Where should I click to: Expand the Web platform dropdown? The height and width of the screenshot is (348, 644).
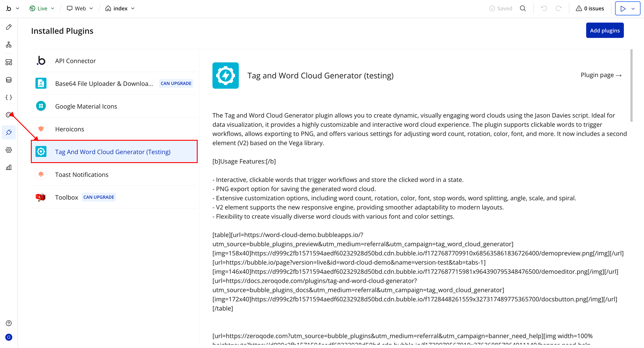pyautogui.click(x=80, y=8)
